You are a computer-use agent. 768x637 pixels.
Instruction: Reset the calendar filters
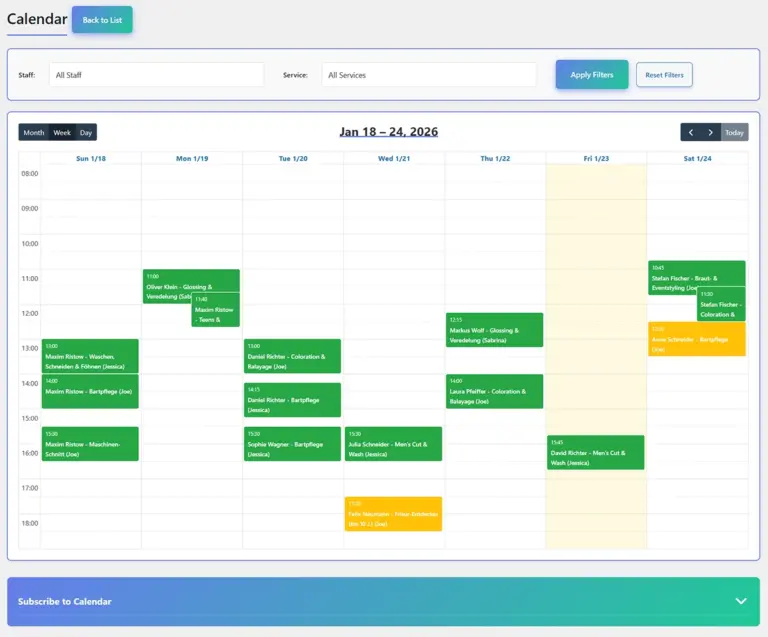(664, 75)
